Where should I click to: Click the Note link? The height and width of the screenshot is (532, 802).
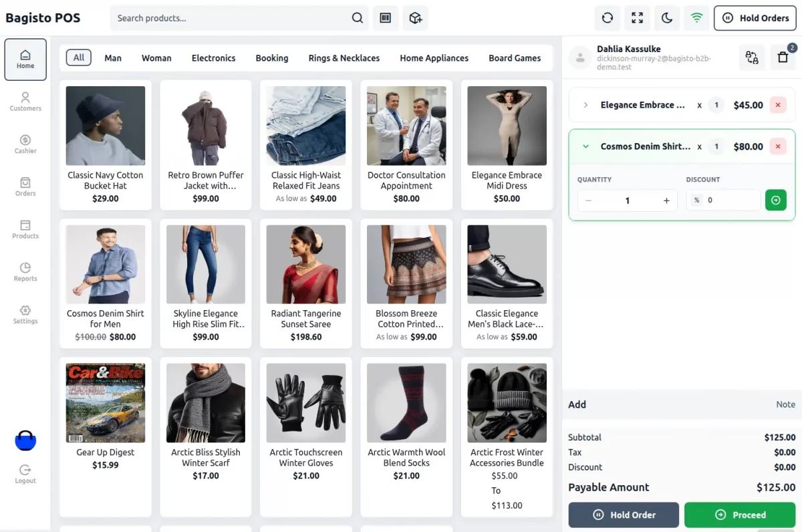[785, 404]
